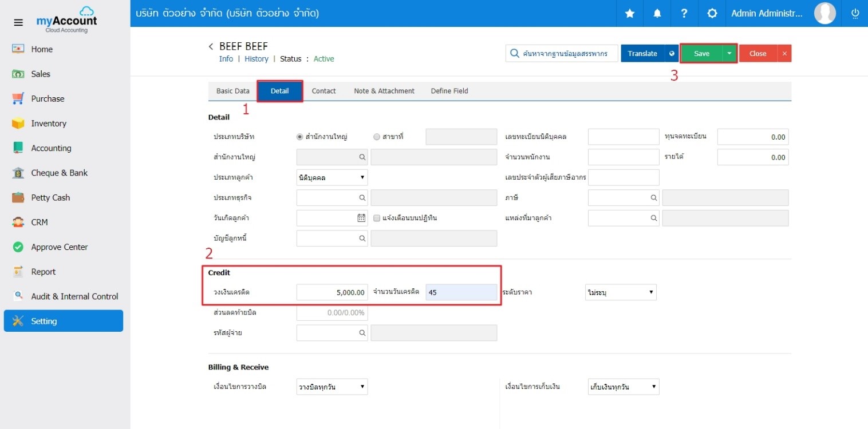This screenshot has width=868, height=429.
Task: Click the วงเงินเครดิต amount field
Action: tap(332, 292)
